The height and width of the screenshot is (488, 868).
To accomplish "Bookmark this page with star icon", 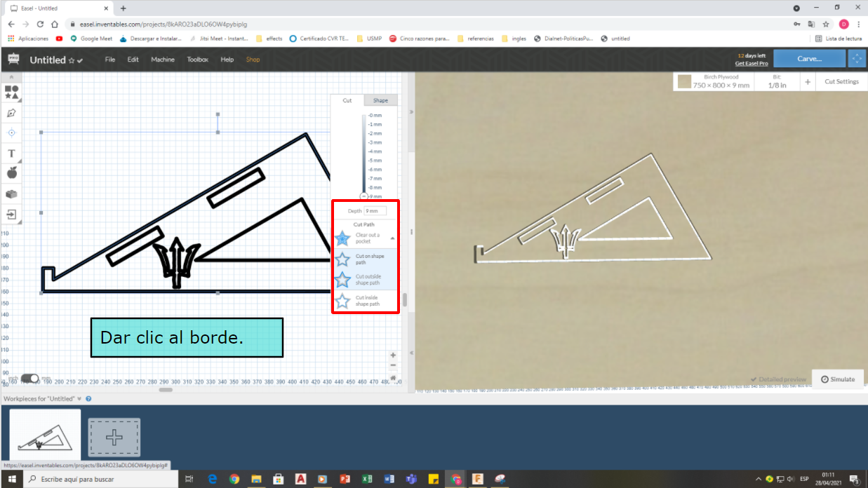I will pos(827,24).
